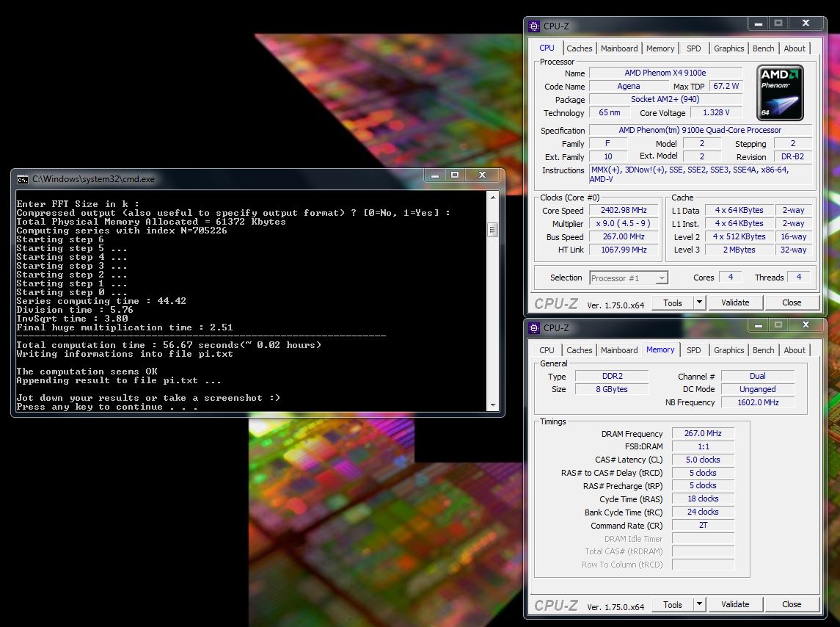The width and height of the screenshot is (840, 627).
Task: Click the Multiplier value x 9.0 ( 4.5 - 9 )
Action: click(624, 224)
